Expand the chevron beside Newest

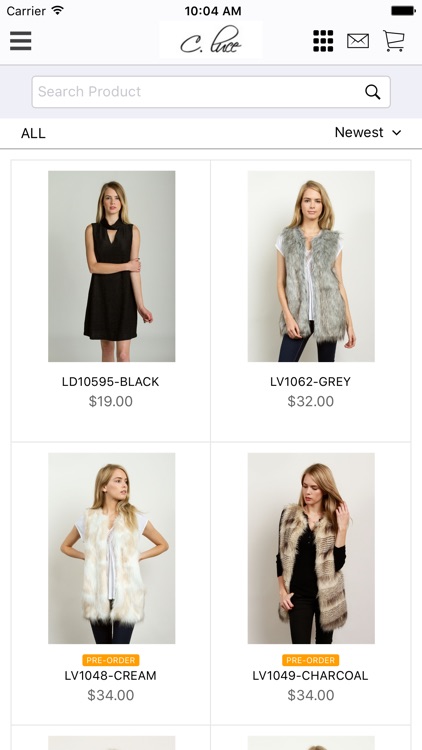click(x=397, y=133)
